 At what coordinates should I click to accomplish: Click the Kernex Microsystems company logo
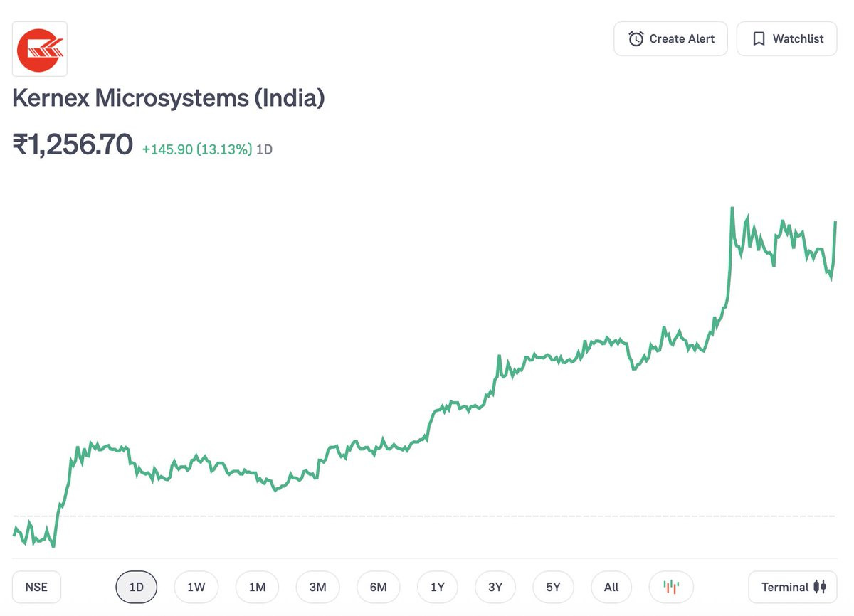click(x=40, y=49)
